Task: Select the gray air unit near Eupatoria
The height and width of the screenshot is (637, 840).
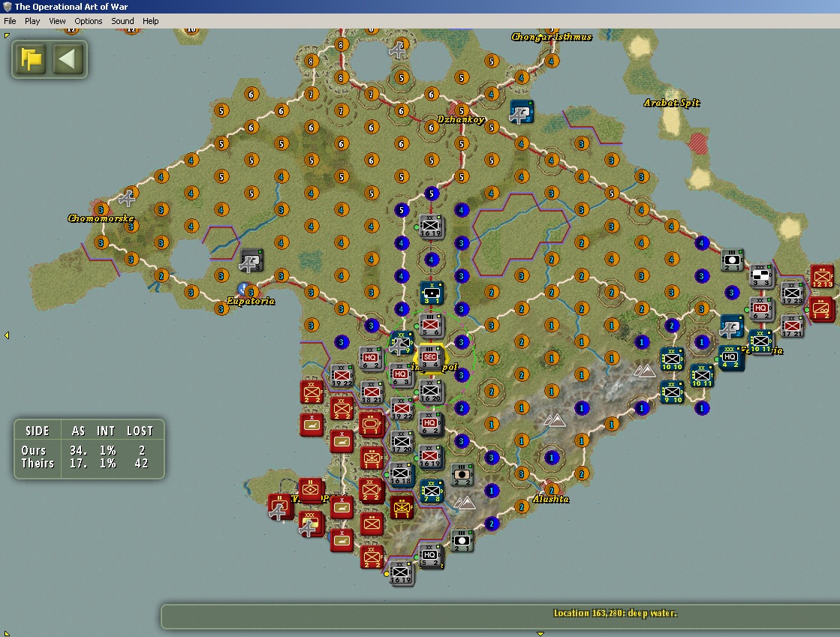Action: pyautogui.click(x=251, y=260)
